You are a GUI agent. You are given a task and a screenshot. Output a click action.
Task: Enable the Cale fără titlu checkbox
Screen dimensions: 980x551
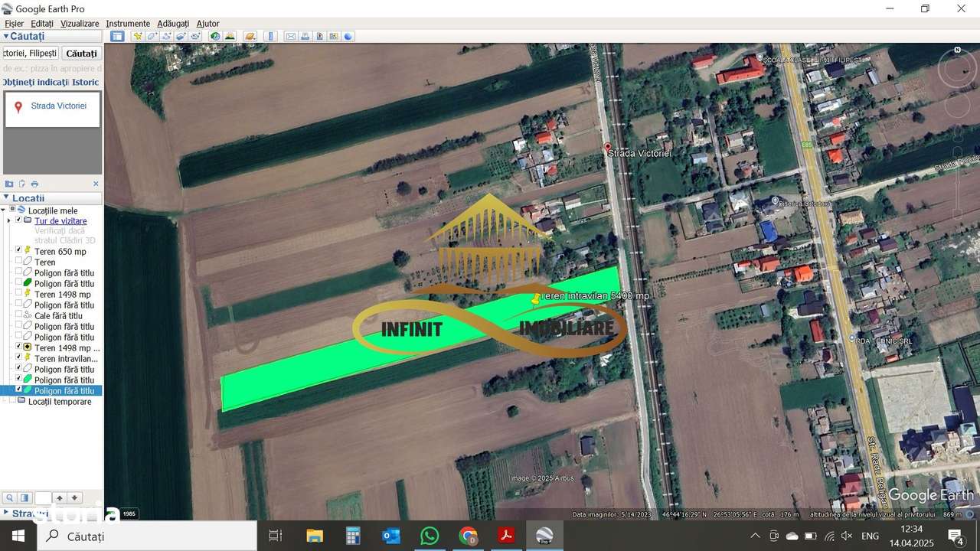click(18, 316)
